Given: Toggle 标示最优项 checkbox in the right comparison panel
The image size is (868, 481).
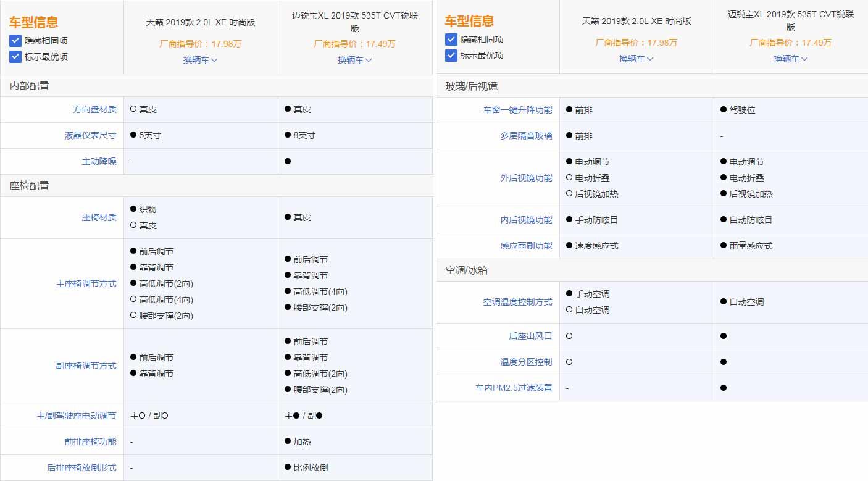Looking at the screenshot, I should point(451,56).
